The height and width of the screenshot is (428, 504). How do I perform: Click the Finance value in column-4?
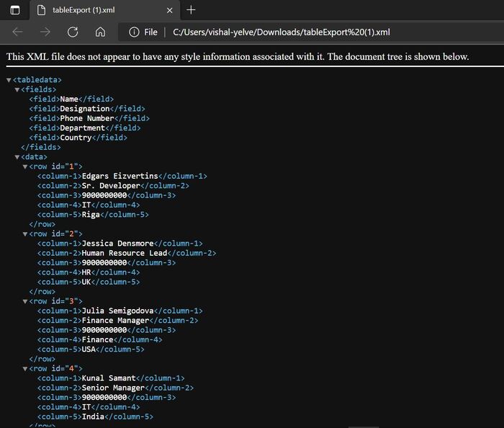(x=98, y=339)
